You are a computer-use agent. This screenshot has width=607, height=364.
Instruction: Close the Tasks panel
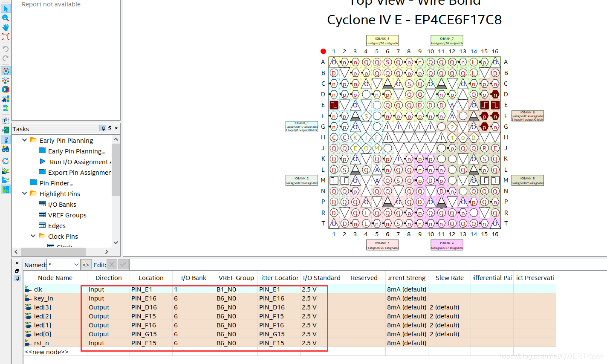(116, 128)
